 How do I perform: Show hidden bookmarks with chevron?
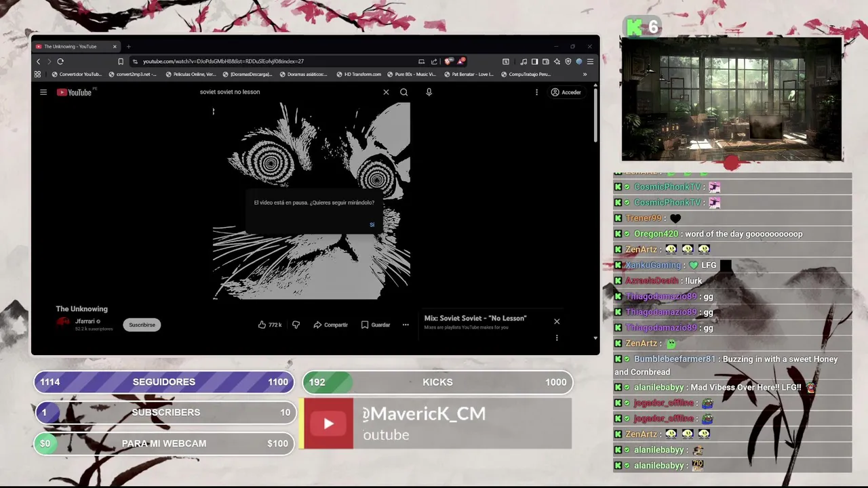(585, 74)
